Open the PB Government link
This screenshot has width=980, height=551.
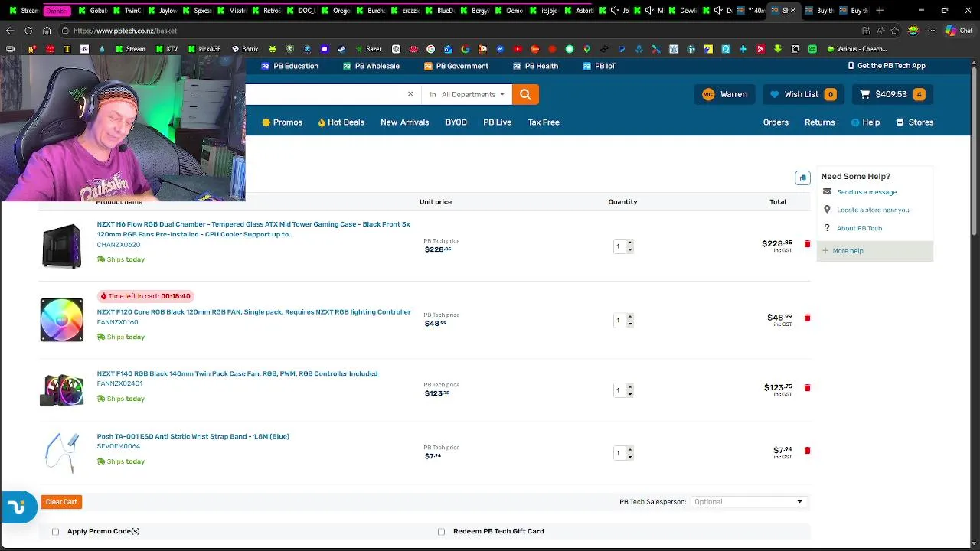(456, 66)
